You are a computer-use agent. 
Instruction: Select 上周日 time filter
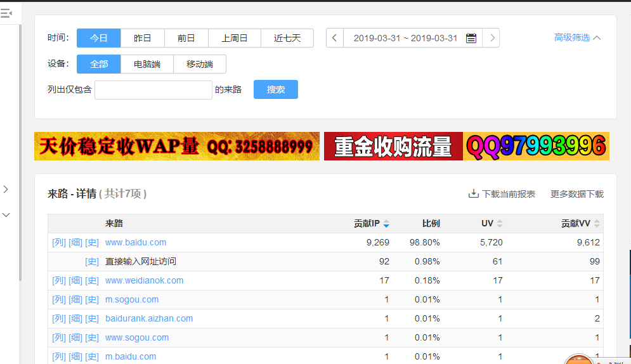[235, 38]
